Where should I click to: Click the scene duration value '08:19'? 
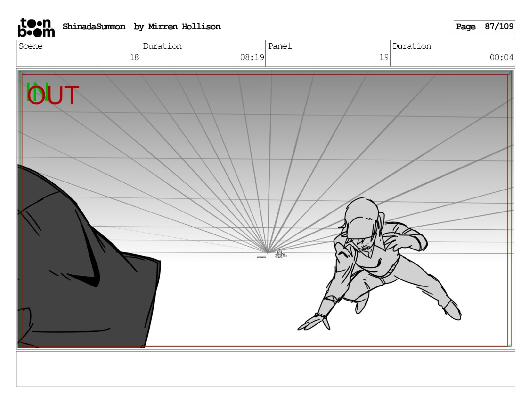252,57
